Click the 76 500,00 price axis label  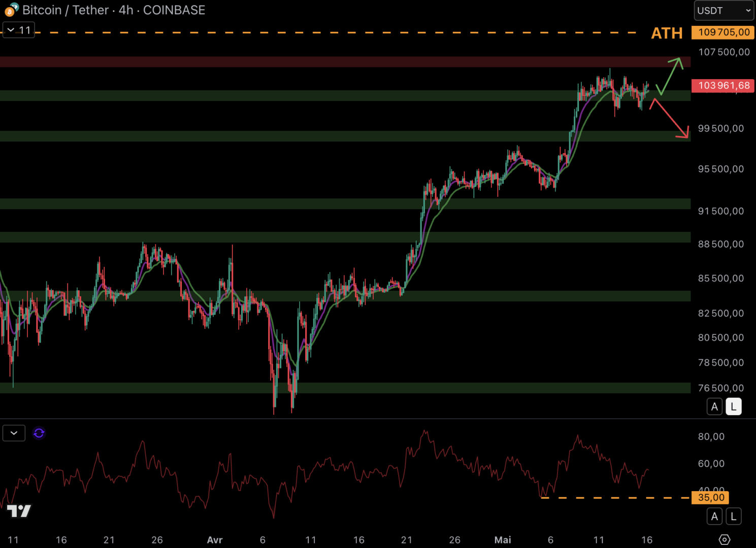[721, 388]
